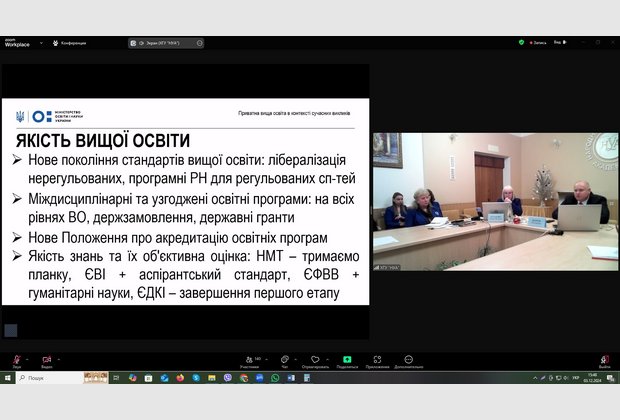Open Skype from the taskbar
The height and width of the screenshot is (420, 620).
point(196,378)
